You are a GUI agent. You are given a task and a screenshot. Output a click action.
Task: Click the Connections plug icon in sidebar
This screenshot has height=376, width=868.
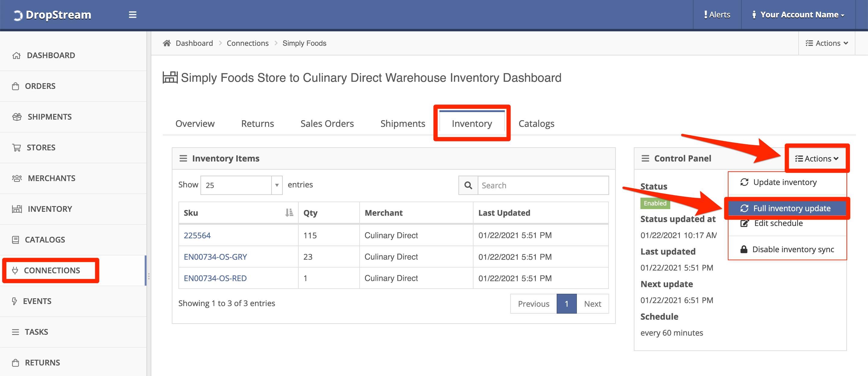coord(15,271)
